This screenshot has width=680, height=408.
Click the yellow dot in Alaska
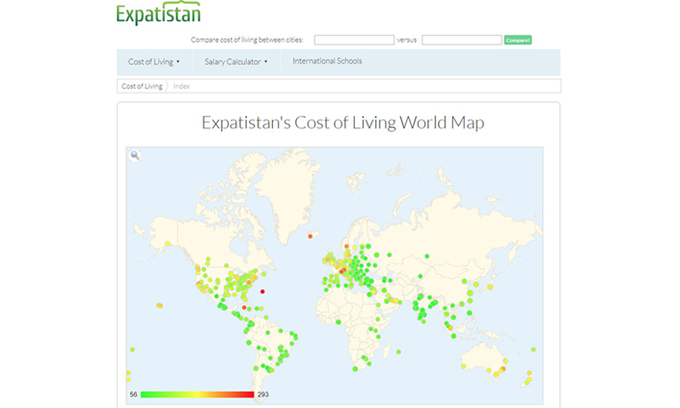[167, 243]
